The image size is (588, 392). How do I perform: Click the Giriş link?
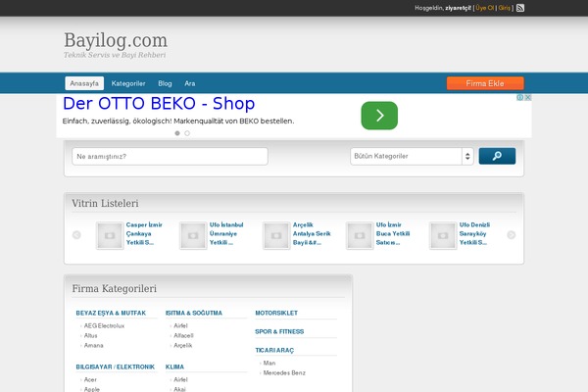[x=505, y=8]
